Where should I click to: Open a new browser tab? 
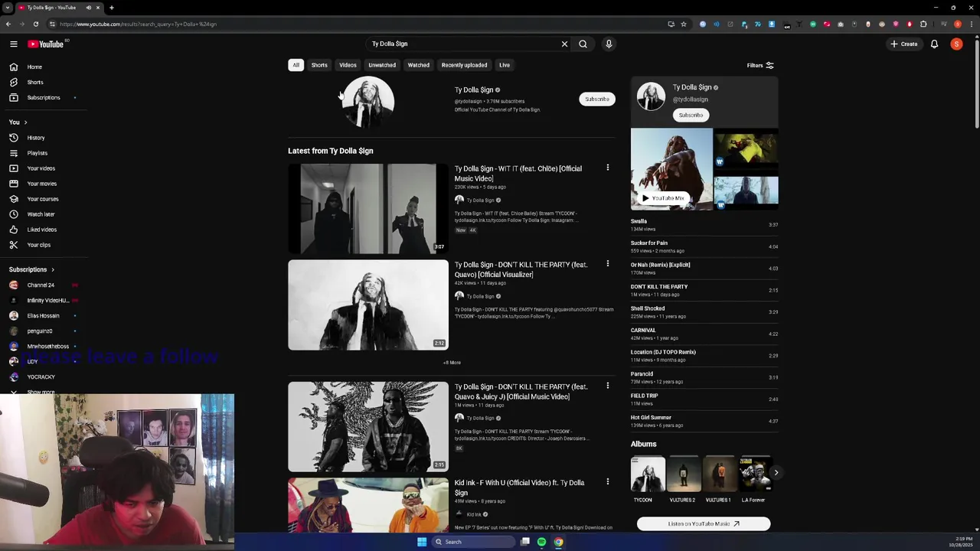tap(112, 8)
